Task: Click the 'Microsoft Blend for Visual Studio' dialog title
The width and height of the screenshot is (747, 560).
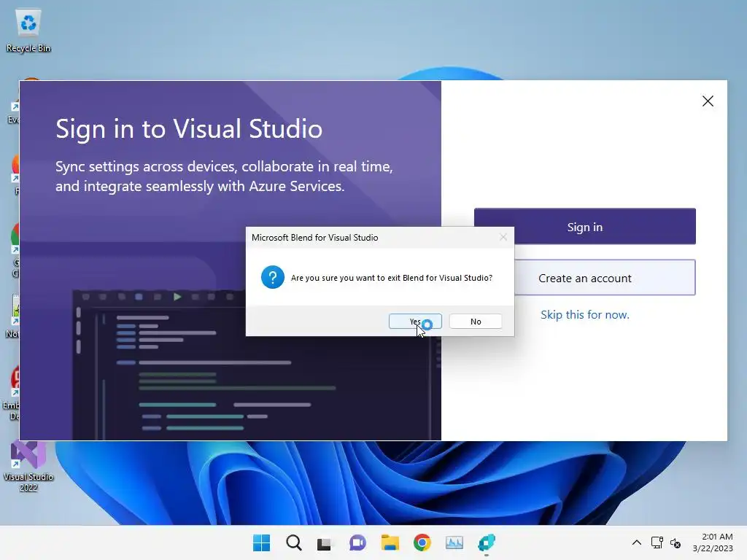Action: click(x=315, y=238)
